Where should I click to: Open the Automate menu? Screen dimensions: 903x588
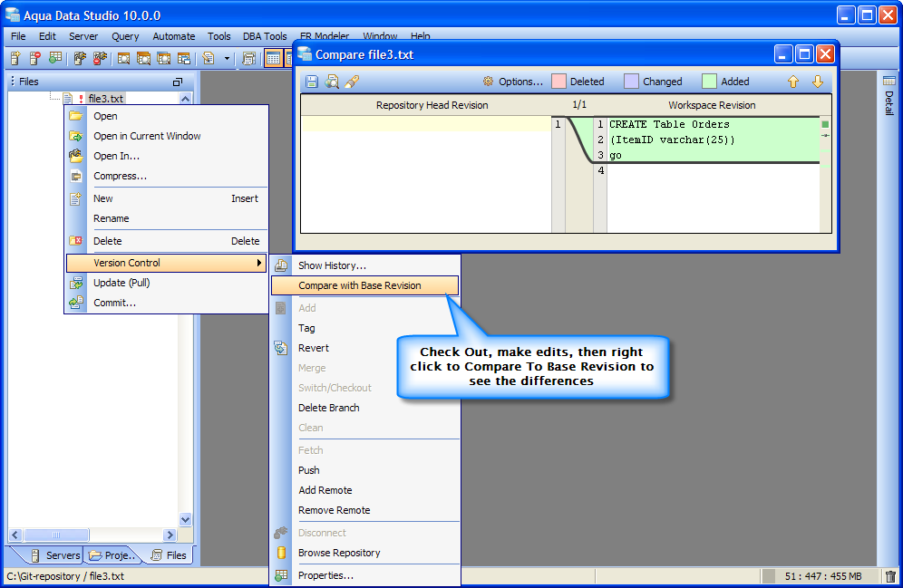click(x=174, y=36)
